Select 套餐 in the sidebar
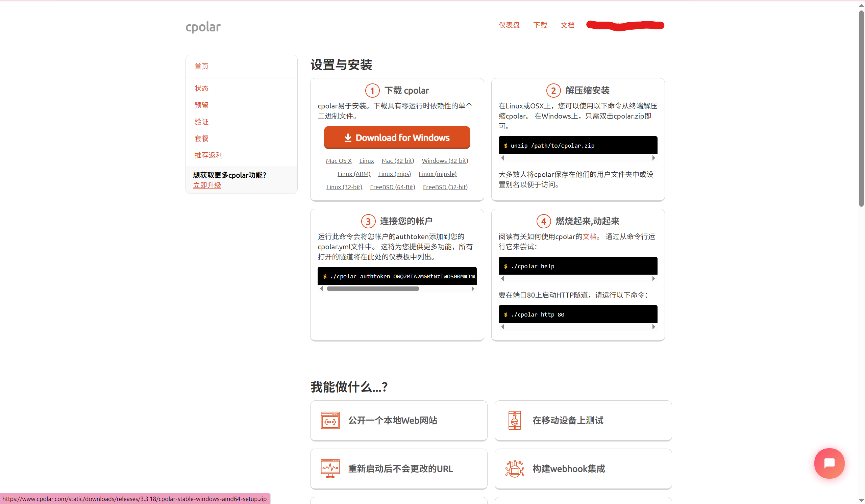The image size is (865, 504). pos(201,138)
